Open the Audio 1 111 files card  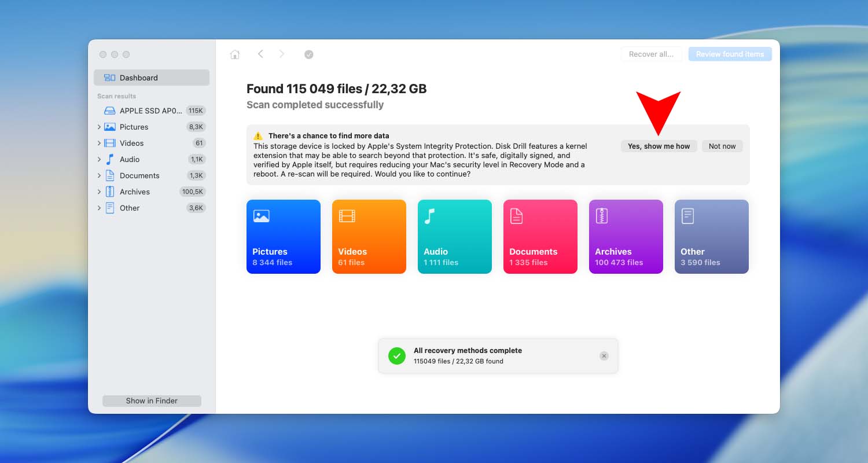[x=455, y=237]
